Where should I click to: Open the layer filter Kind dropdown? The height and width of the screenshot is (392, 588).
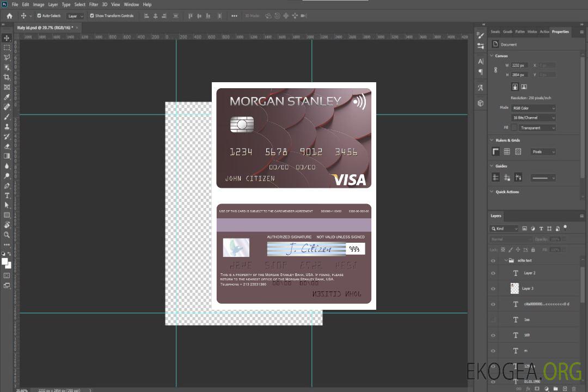[x=504, y=229]
